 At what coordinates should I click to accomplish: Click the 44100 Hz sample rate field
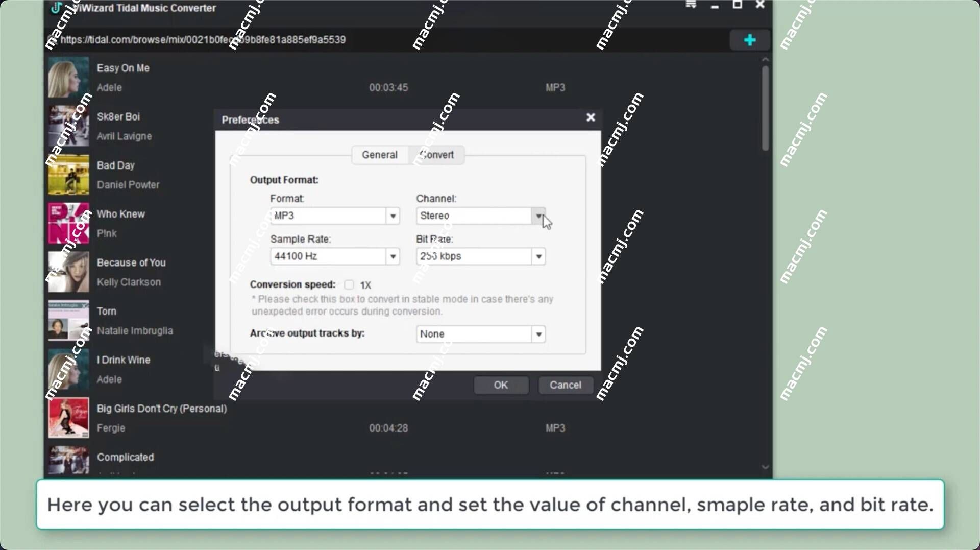[x=328, y=256]
